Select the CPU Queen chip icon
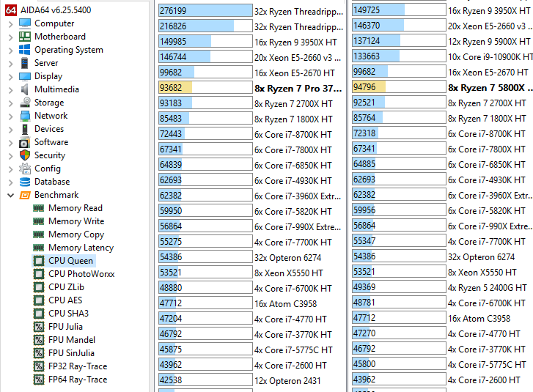The width and height of the screenshot is (533, 392). point(39,261)
